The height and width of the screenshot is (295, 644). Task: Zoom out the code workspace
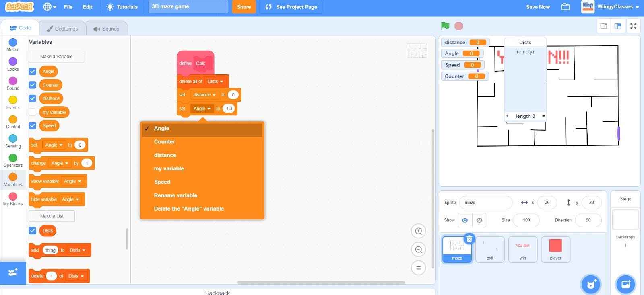tap(419, 250)
